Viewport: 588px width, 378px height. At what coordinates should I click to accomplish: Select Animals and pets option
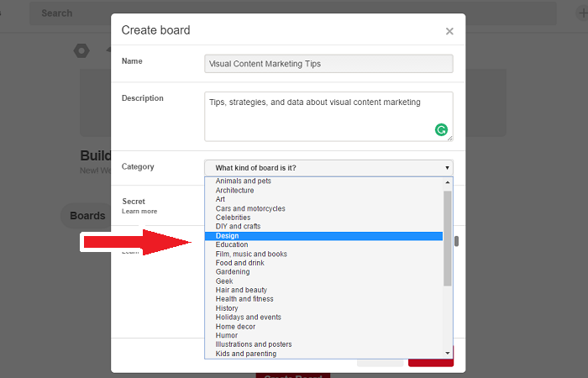coord(323,181)
